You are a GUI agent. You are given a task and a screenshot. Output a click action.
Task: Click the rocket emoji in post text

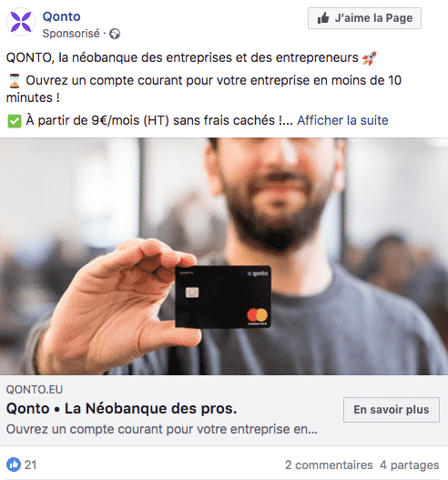pyautogui.click(x=370, y=58)
